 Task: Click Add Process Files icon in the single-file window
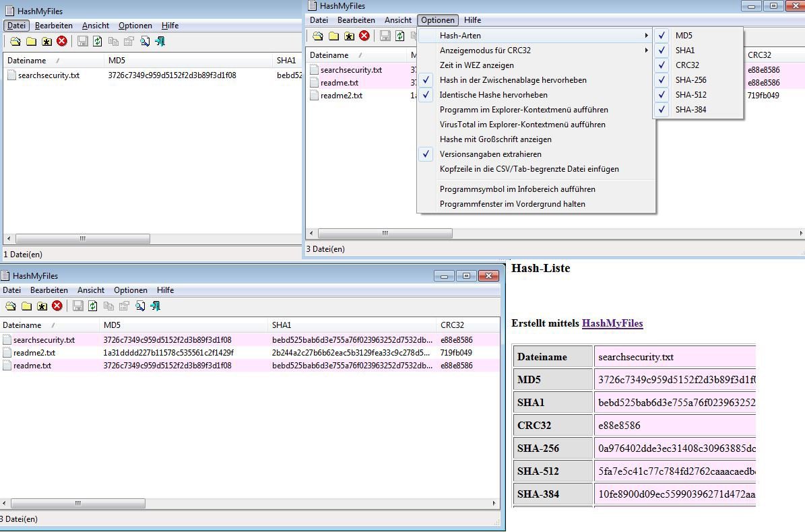pos(46,42)
